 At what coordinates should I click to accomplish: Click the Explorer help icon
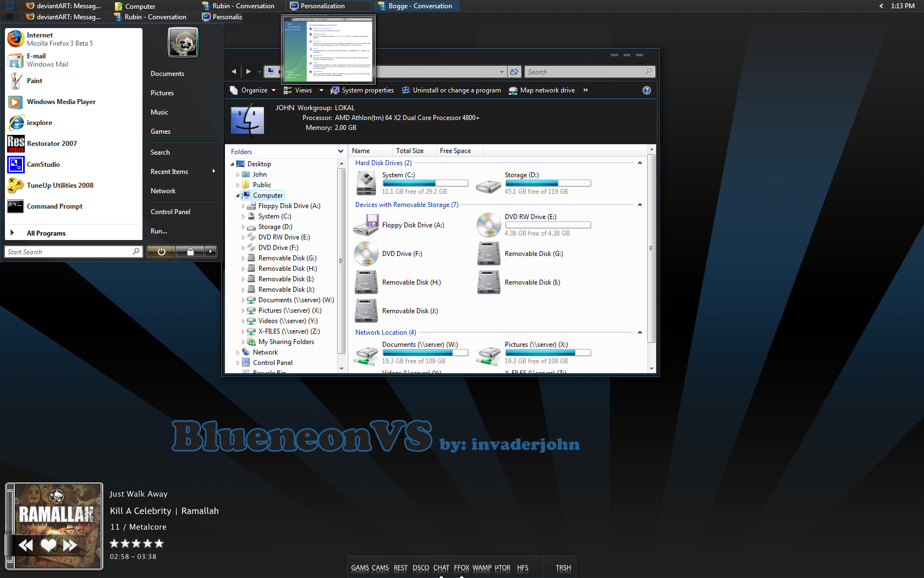(x=647, y=90)
